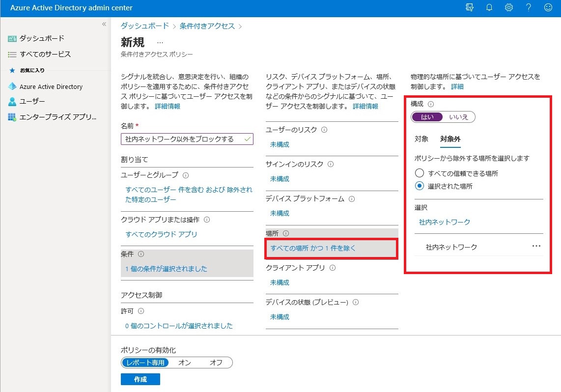561x392 pixels.
Task: Select the 選択された場所 radio button
Action: 420,186
